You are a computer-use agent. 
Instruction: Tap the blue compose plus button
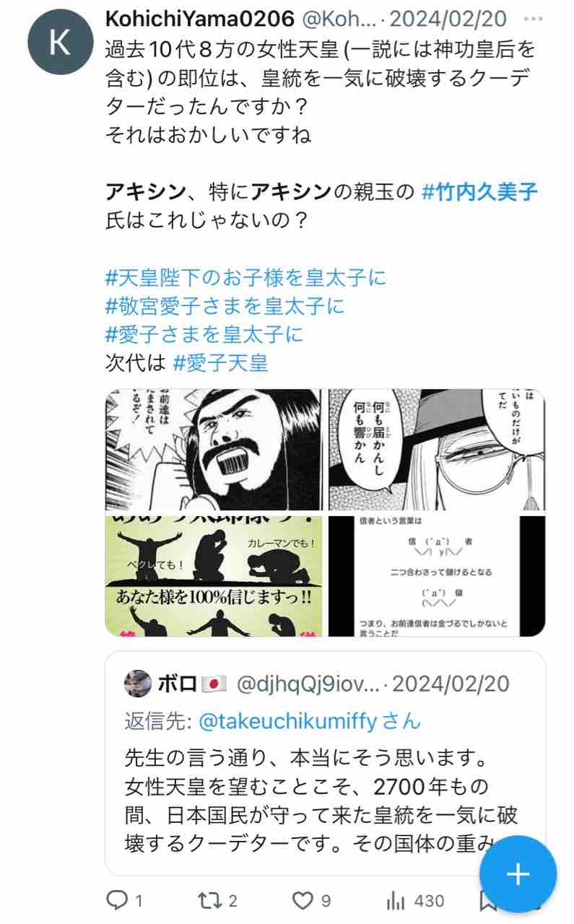click(x=517, y=875)
